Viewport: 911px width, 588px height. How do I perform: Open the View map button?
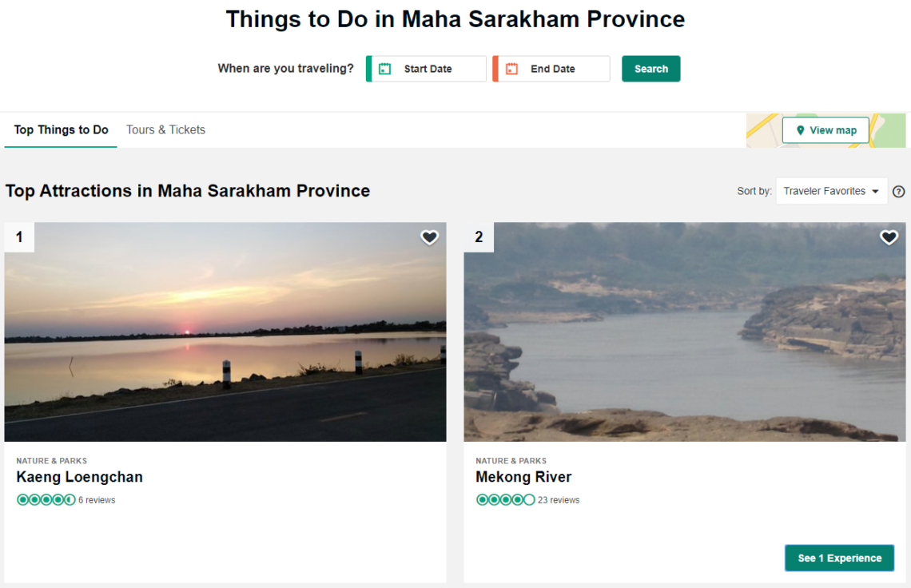pos(825,130)
